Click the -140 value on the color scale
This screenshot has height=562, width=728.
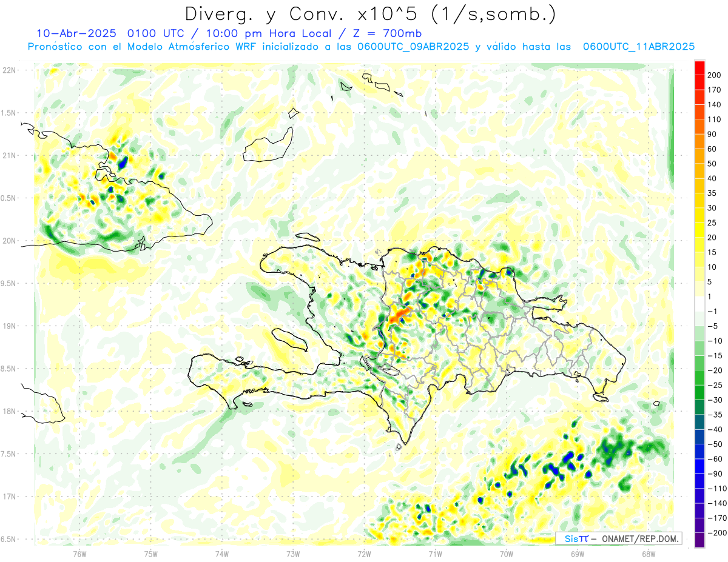[716, 503]
